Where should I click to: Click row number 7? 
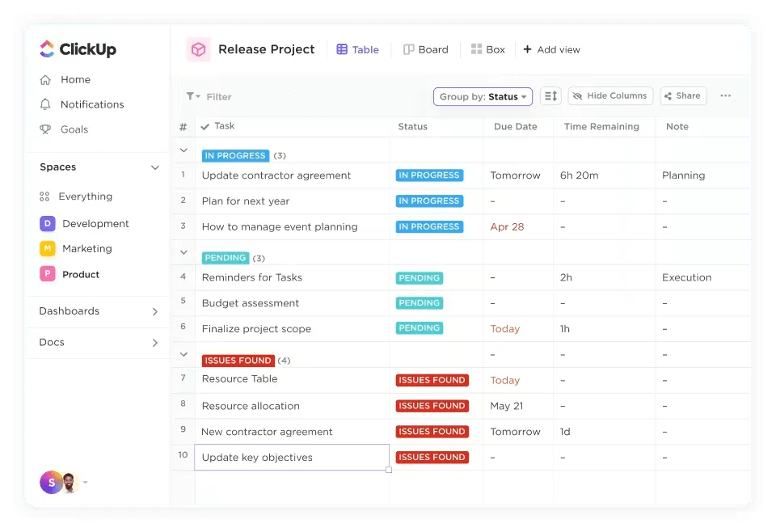(183, 378)
